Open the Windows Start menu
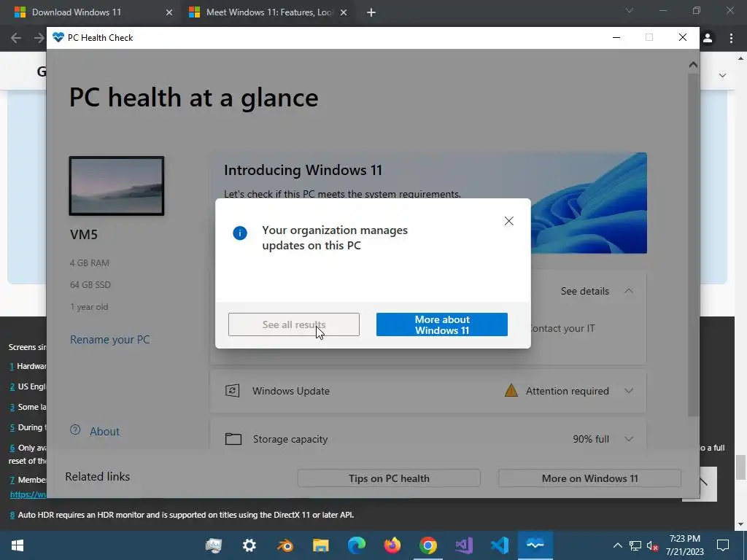The image size is (747, 560). point(18,545)
